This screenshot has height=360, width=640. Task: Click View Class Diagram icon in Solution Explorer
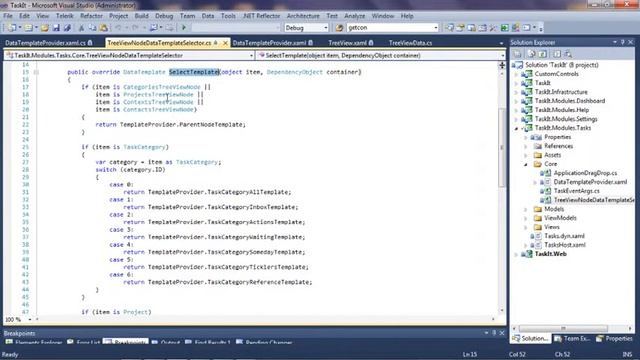click(568, 54)
